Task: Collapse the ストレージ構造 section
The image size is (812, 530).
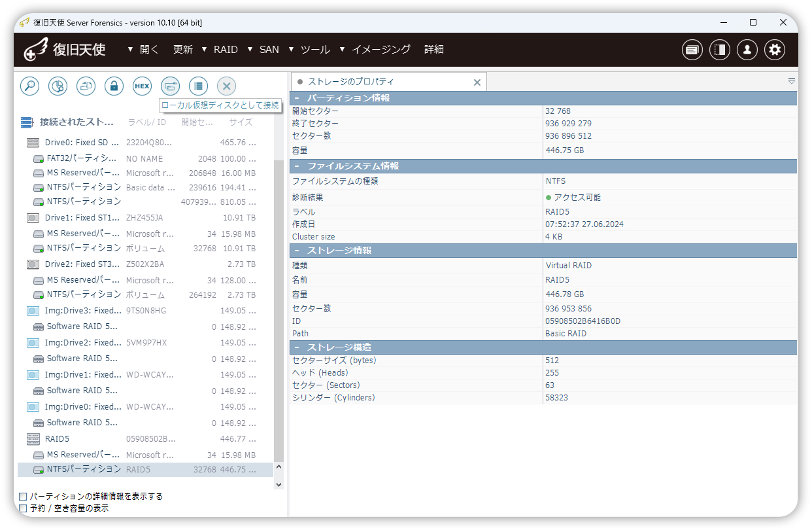Action: pyautogui.click(x=297, y=347)
